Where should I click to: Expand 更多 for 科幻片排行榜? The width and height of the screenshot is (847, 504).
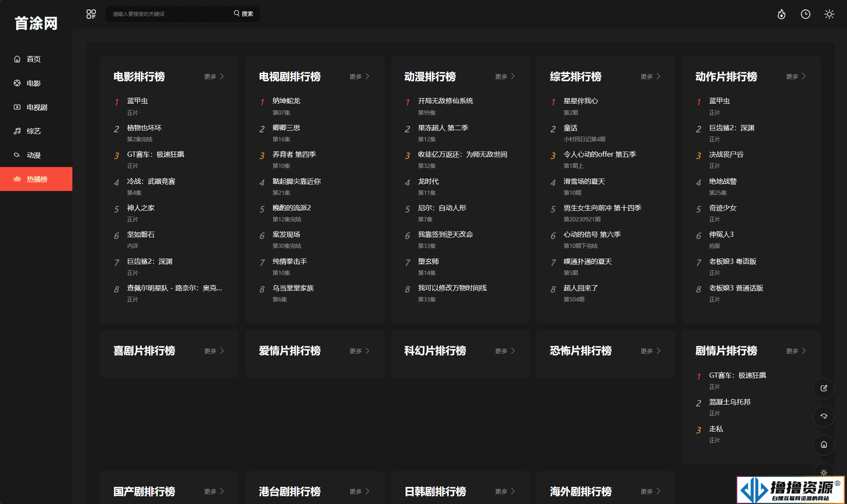(505, 351)
